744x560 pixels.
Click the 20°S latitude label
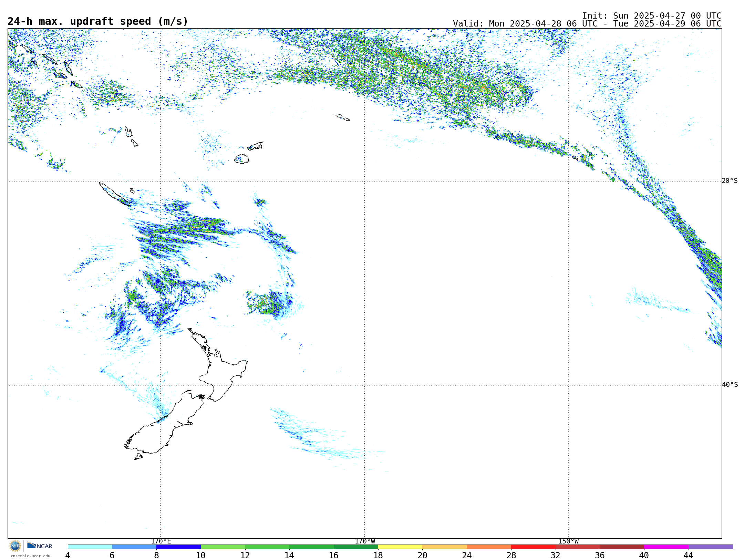pos(730,181)
